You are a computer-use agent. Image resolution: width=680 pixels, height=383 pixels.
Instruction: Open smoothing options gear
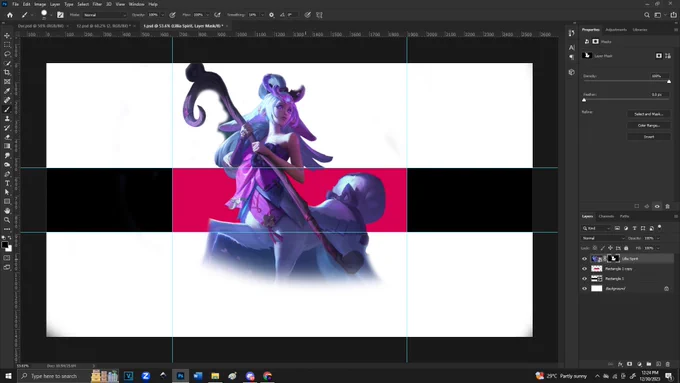pyautogui.click(x=271, y=15)
